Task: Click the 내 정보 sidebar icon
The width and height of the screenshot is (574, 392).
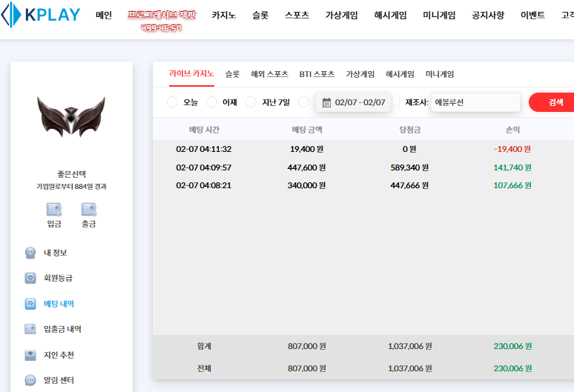Action: 30,253
